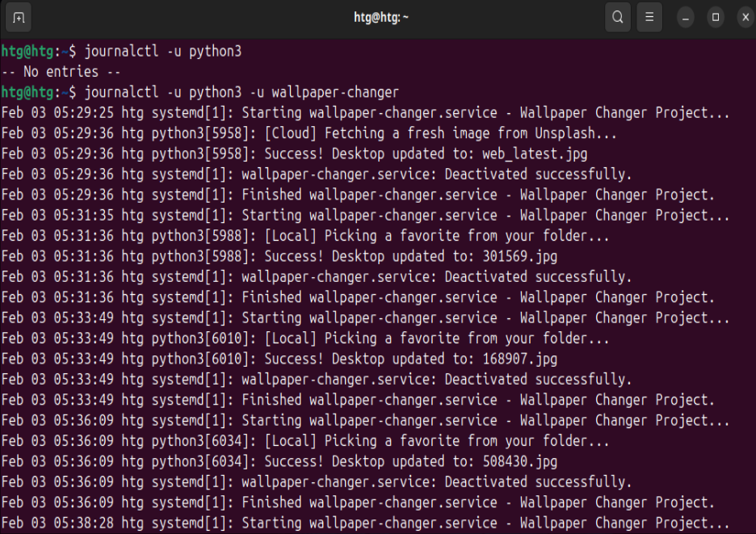756x534 pixels.
Task: Click the 05:31:36 Deactivated successfully line
Action: 317,277
